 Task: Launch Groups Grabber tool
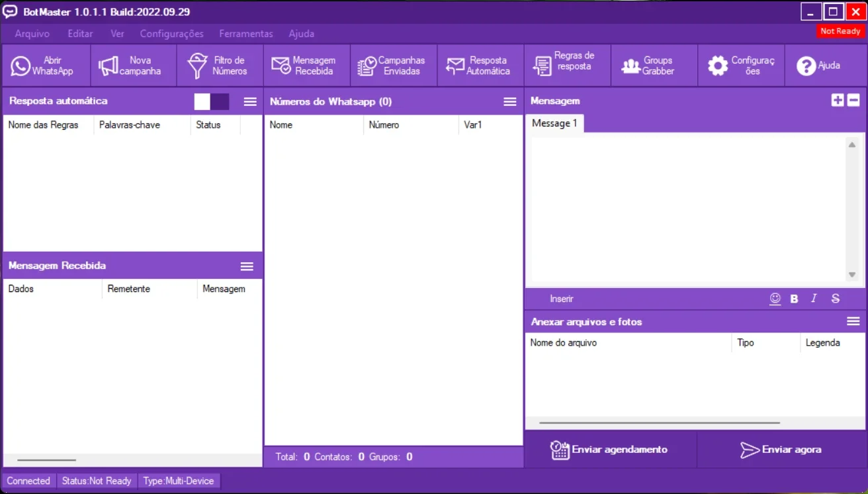pyautogui.click(x=630, y=66)
